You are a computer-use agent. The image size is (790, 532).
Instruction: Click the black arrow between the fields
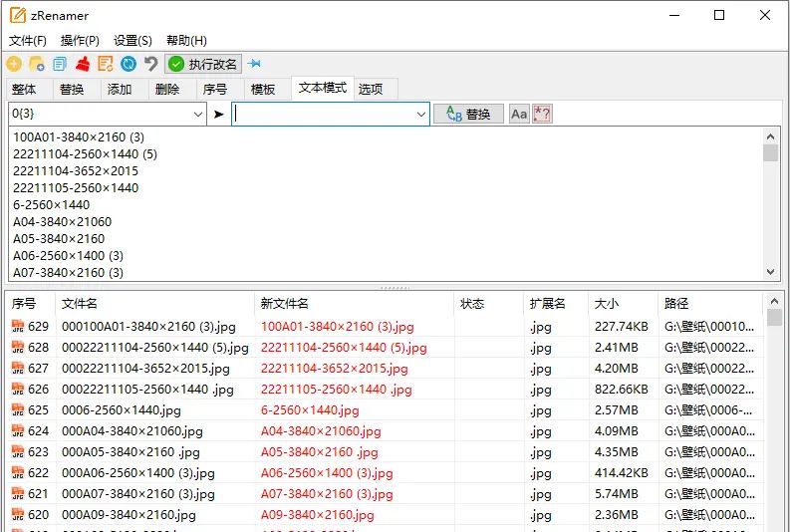218,115
